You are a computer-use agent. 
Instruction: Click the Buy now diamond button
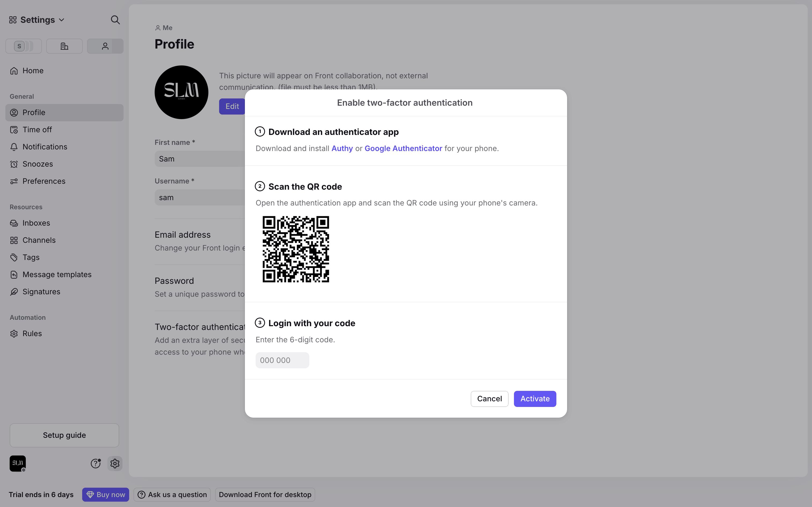point(105,495)
